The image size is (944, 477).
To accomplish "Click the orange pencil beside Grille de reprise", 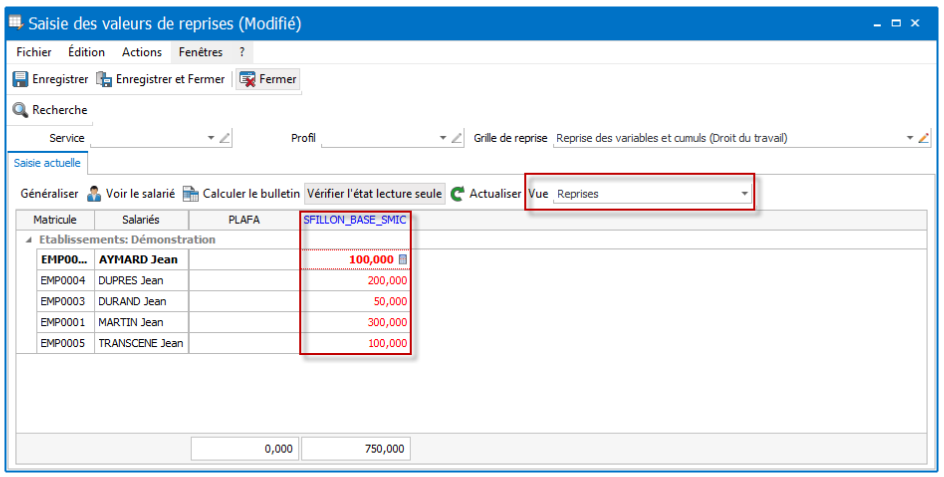I will 924,138.
